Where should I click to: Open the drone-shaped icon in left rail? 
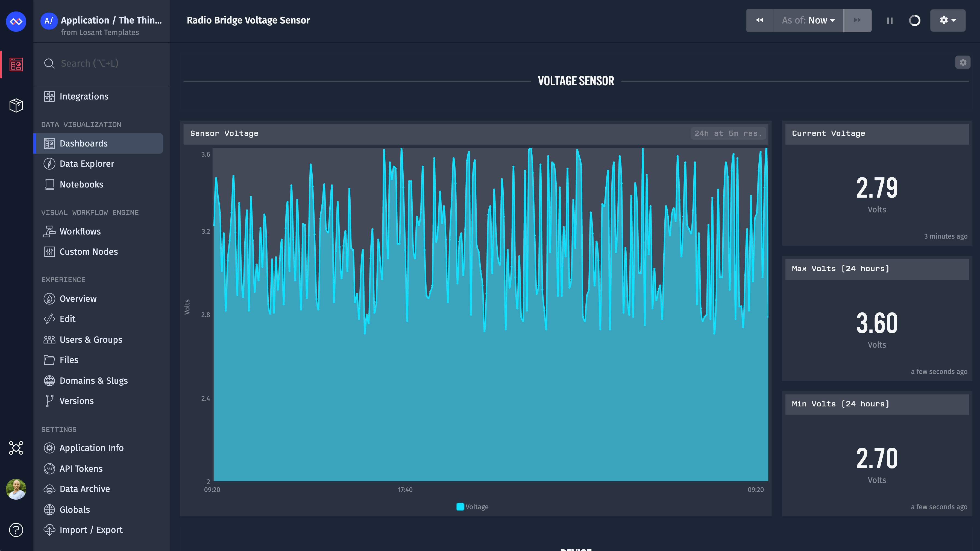(x=16, y=448)
